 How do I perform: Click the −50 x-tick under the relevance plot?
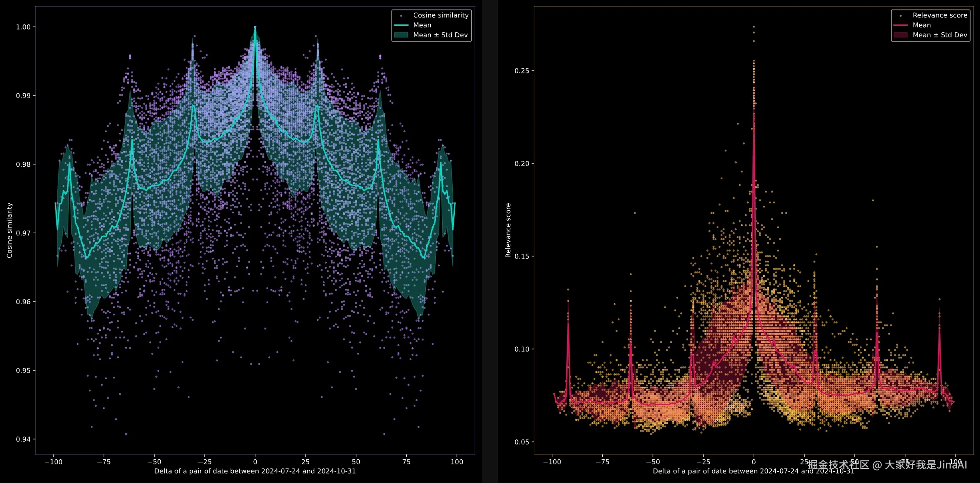click(653, 462)
